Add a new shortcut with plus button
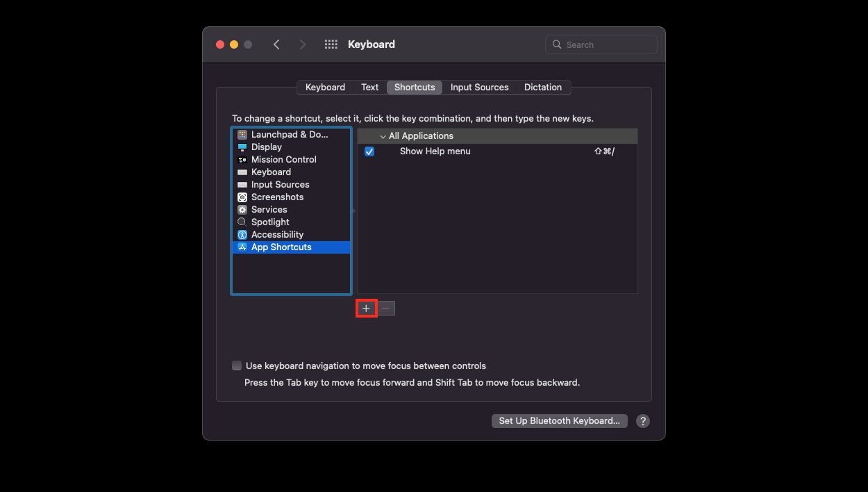This screenshot has height=492, width=868. click(x=366, y=308)
